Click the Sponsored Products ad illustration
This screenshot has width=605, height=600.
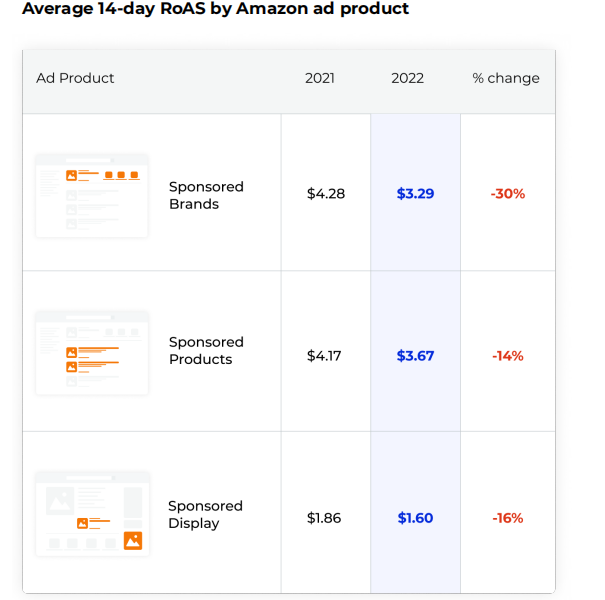tap(92, 352)
